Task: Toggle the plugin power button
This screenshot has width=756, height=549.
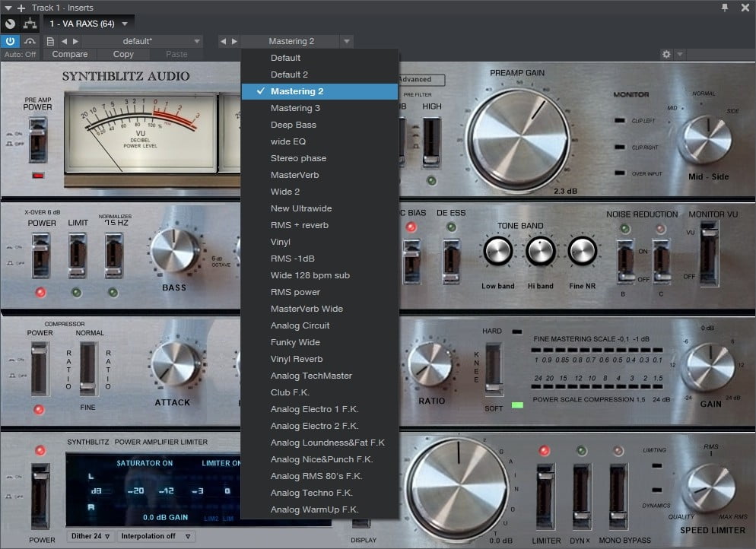Action: click(x=8, y=41)
